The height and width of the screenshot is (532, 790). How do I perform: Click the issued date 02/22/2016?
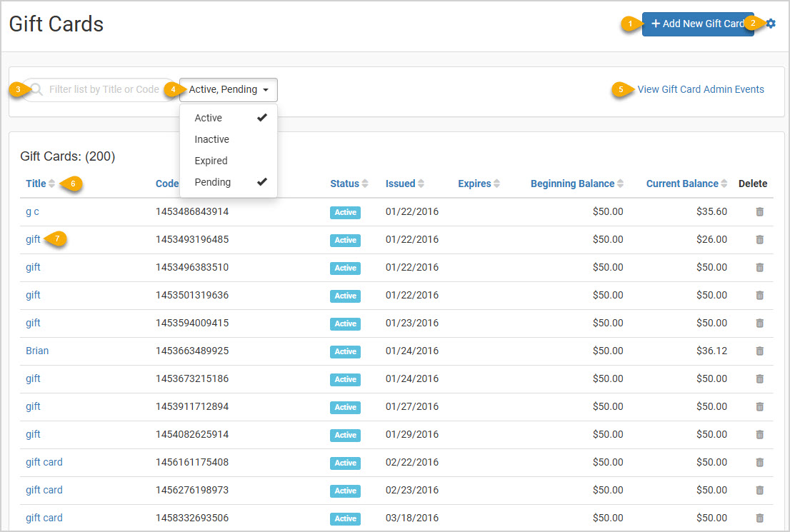412,463
